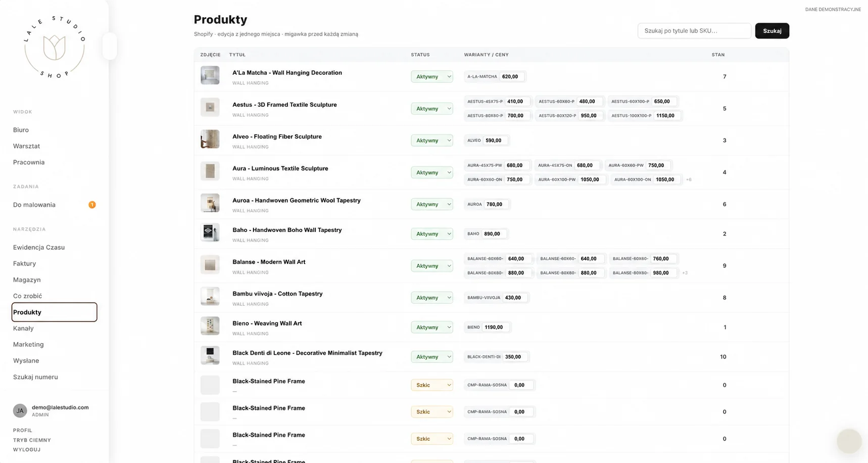This screenshot has width=868, height=463.
Task: Open status dropdown for Bambu viivoja
Action: click(x=431, y=297)
